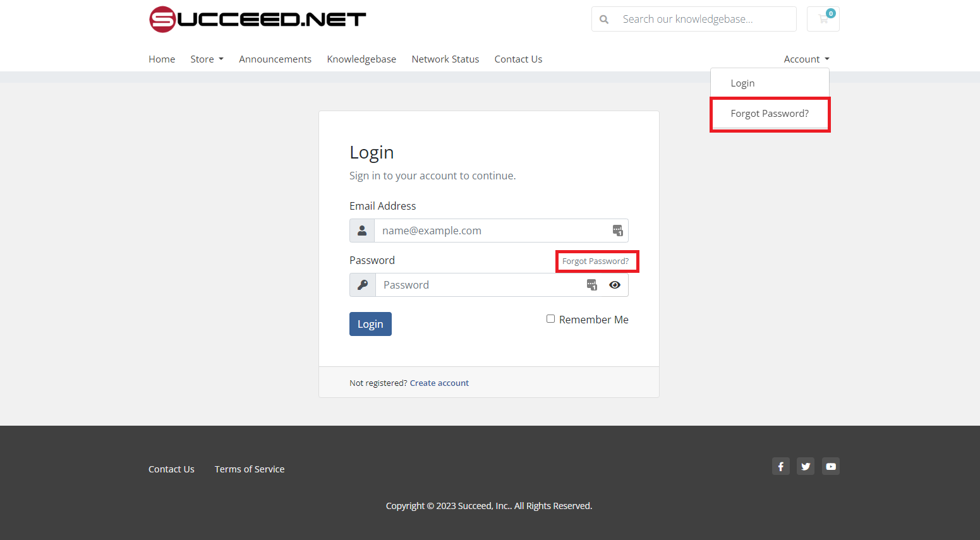Open the YouTube icon in footer
This screenshot has width=980, height=540.
[831, 465]
